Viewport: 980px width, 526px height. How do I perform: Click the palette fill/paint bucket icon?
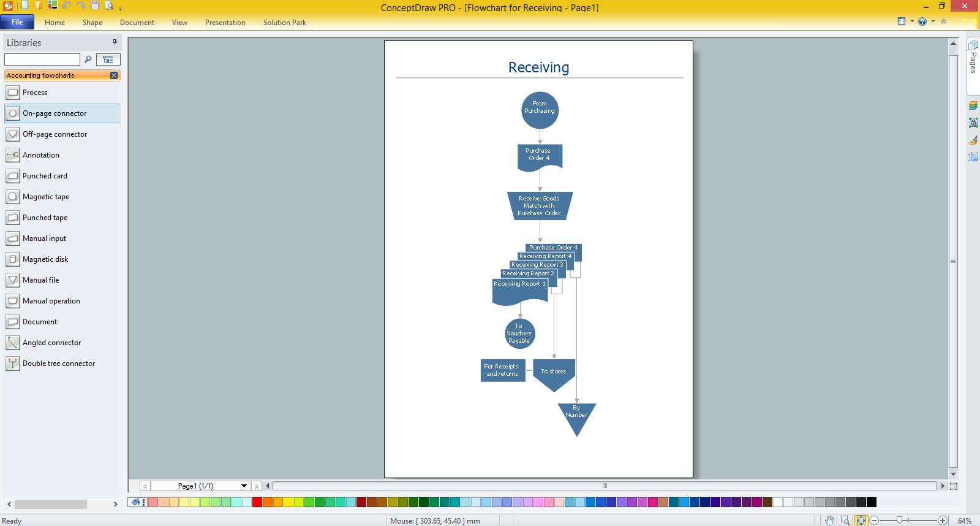135,502
